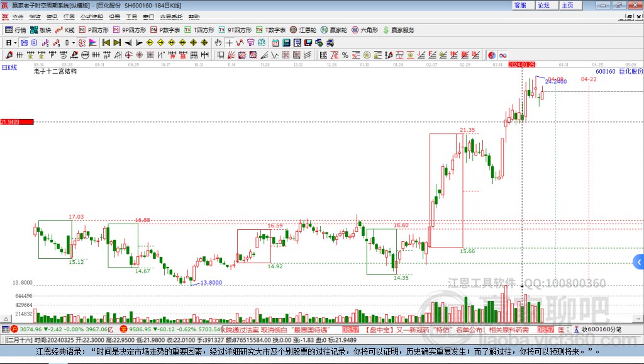This screenshot has width=644, height=364.
Task: Open the 江恩 menu
Action: 69,17
